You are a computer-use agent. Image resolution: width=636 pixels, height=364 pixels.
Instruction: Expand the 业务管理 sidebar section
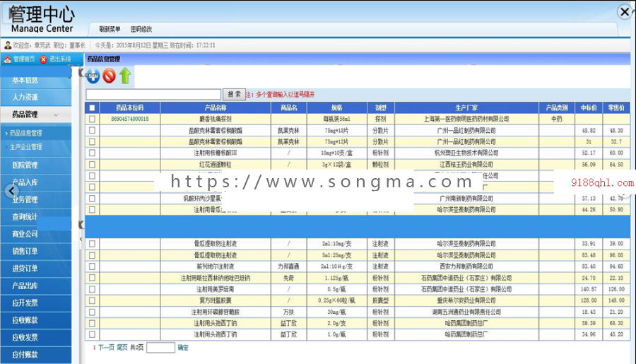pyautogui.click(x=36, y=199)
